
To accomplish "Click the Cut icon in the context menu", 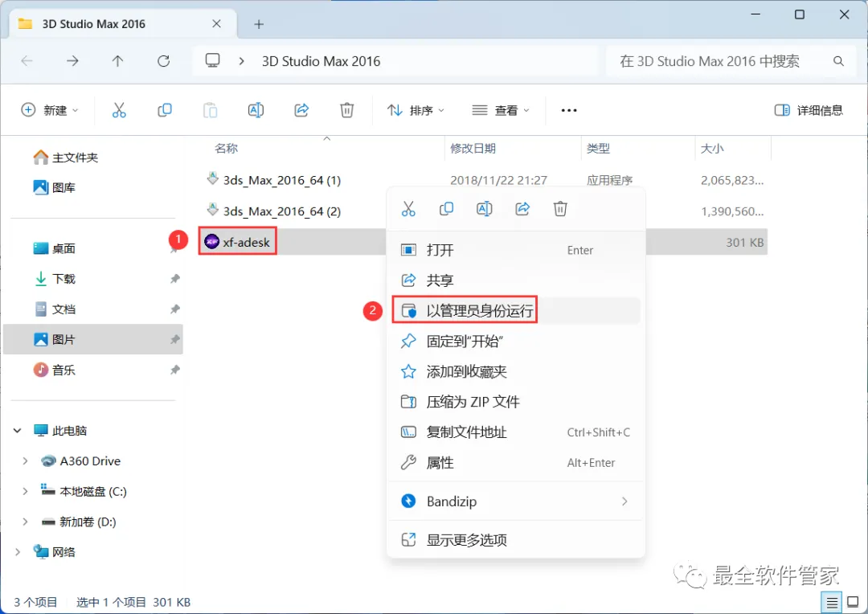I will 408,209.
